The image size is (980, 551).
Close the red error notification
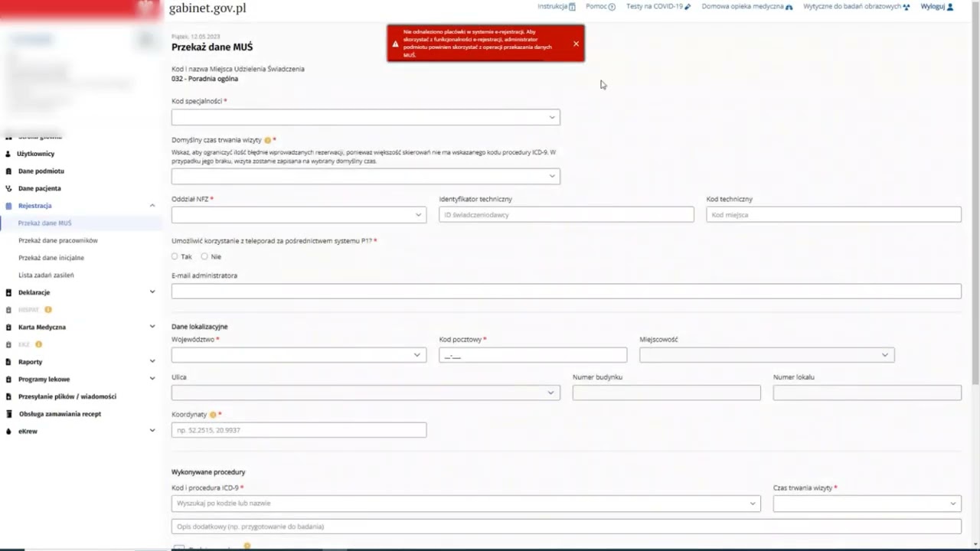pyautogui.click(x=576, y=44)
